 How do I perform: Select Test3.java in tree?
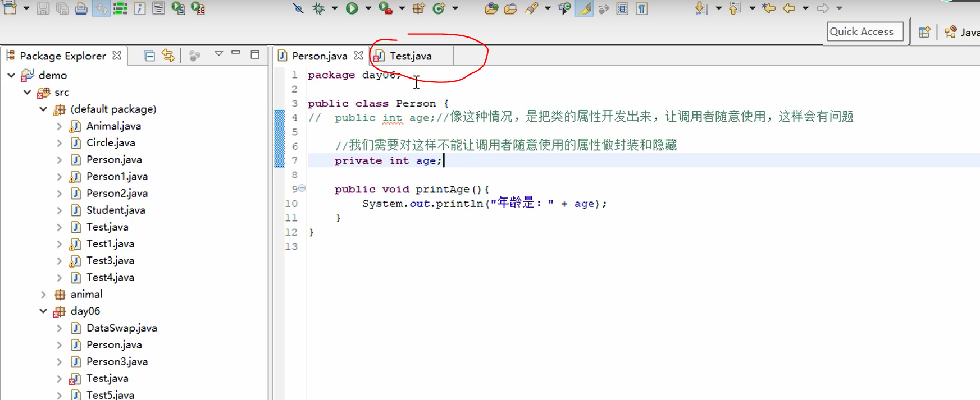(x=110, y=260)
